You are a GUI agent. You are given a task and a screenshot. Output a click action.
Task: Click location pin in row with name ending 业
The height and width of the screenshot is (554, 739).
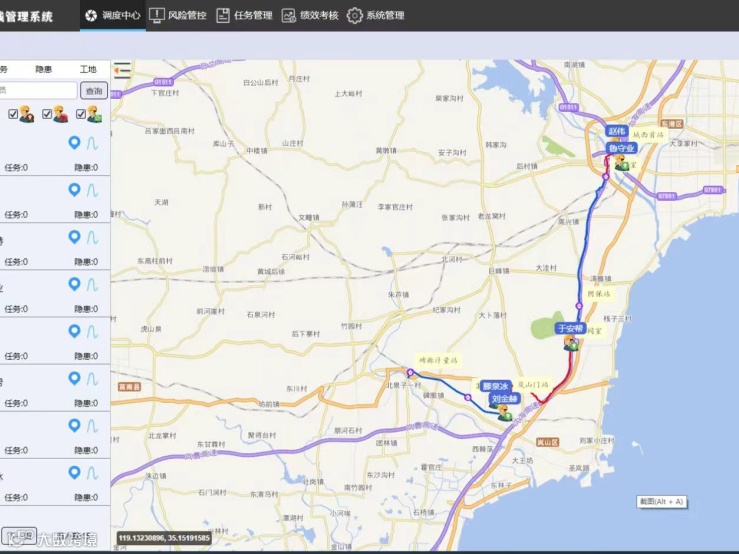click(74, 284)
